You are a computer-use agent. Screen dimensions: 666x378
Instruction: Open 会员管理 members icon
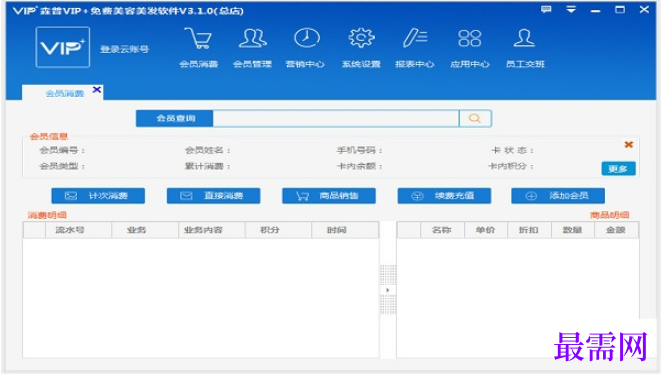(x=253, y=38)
